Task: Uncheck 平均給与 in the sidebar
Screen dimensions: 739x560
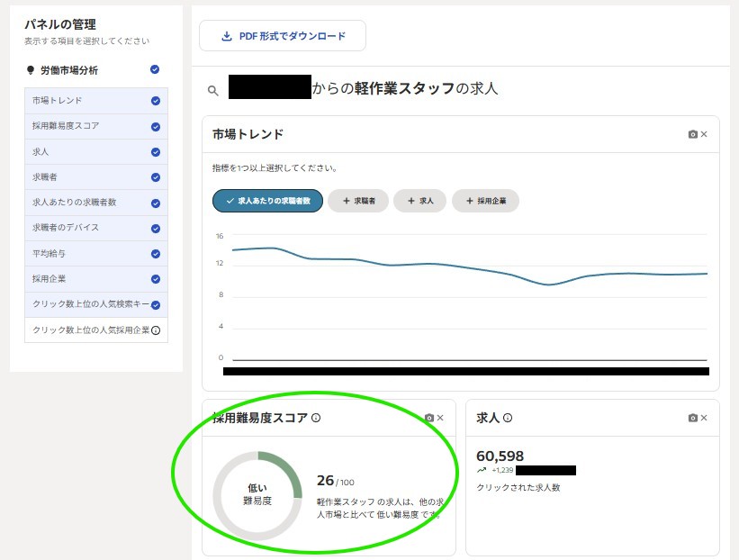Action: tap(156, 254)
